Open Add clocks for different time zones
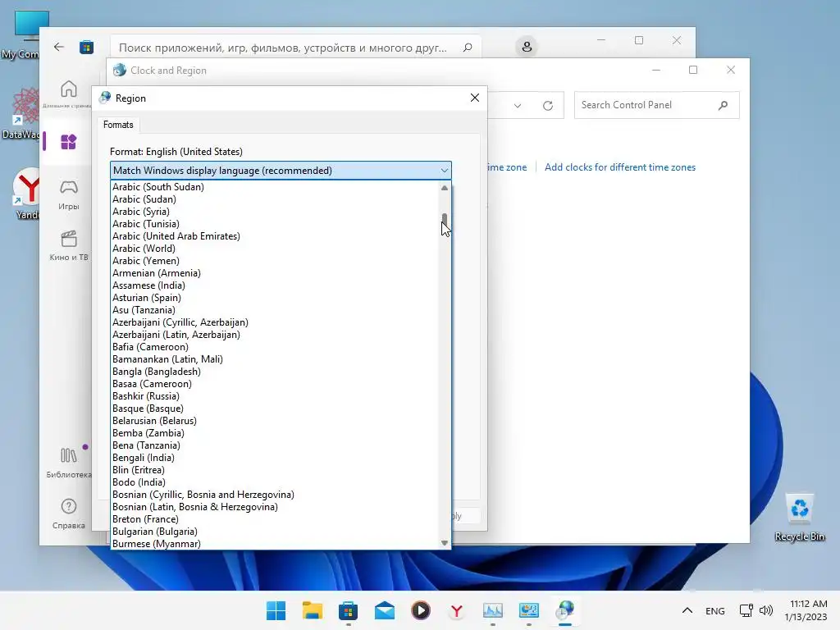 pyautogui.click(x=620, y=167)
